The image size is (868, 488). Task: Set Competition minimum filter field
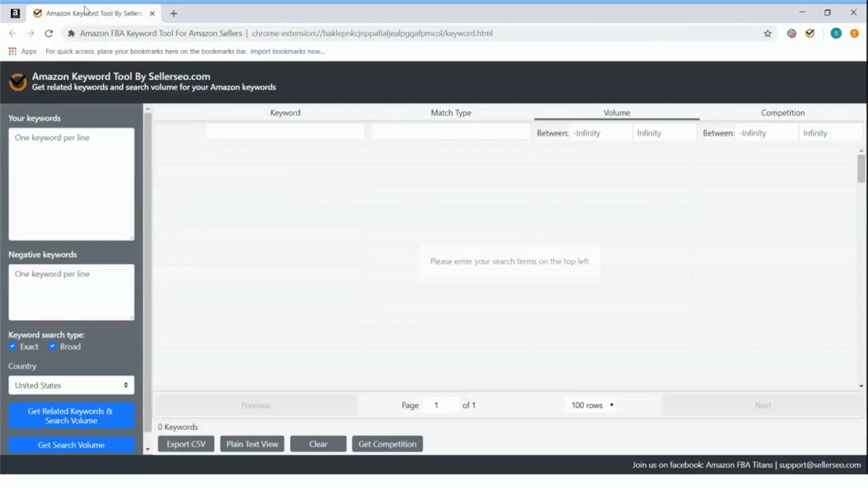pos(766,133)
